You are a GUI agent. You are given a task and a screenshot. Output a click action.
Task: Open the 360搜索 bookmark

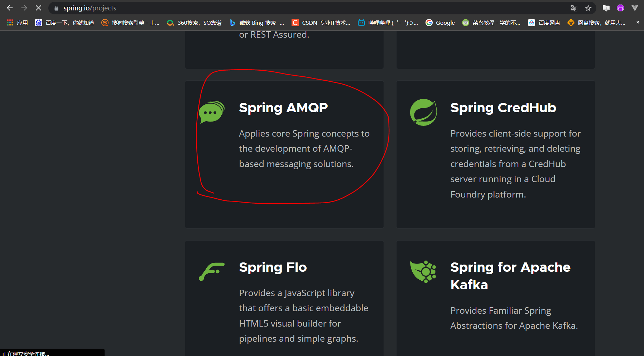[194, 23]
